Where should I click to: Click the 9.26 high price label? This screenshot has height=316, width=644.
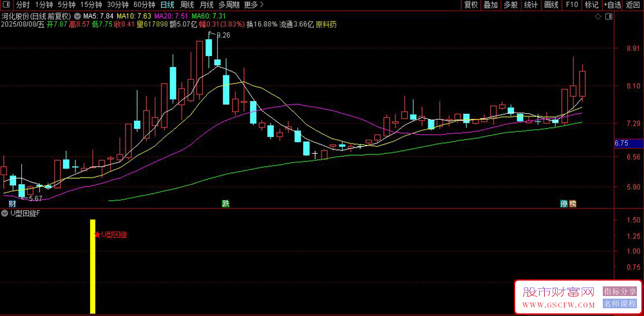pyautogui.click(x=223, y=35)
